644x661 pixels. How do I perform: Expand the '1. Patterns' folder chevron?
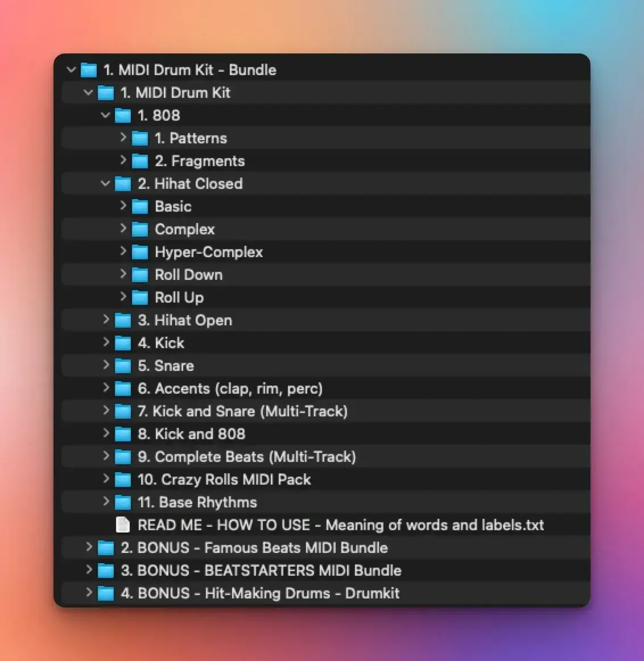tap(123, 137)
